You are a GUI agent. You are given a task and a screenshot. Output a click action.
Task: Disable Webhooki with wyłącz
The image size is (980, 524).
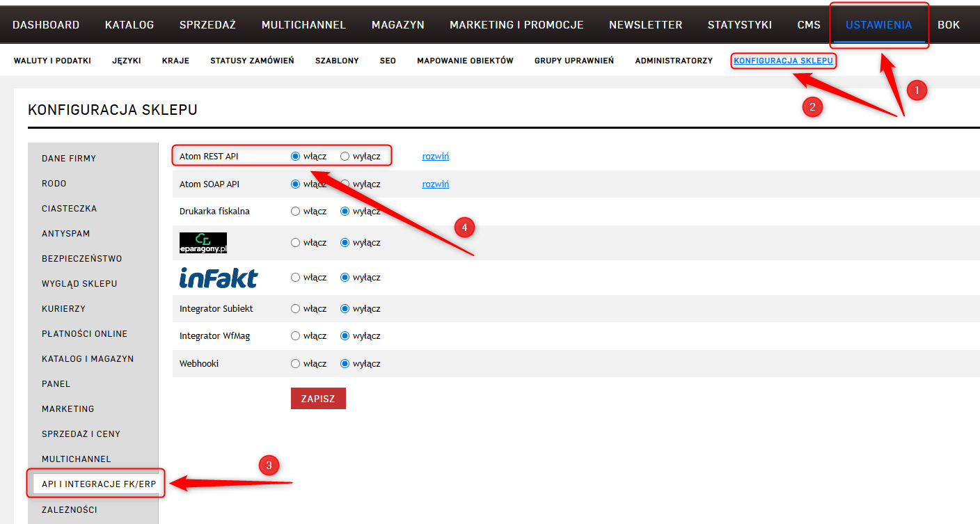[345, 364]
